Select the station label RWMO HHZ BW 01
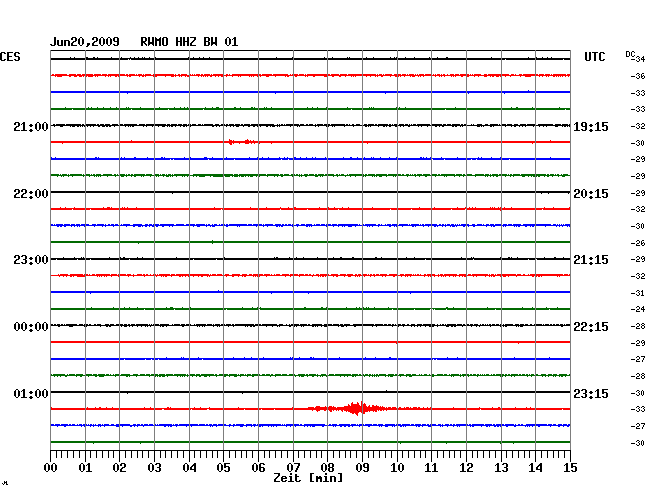Image resolution: width=650 pixels, height=494 pixels. tap(189, 42)
